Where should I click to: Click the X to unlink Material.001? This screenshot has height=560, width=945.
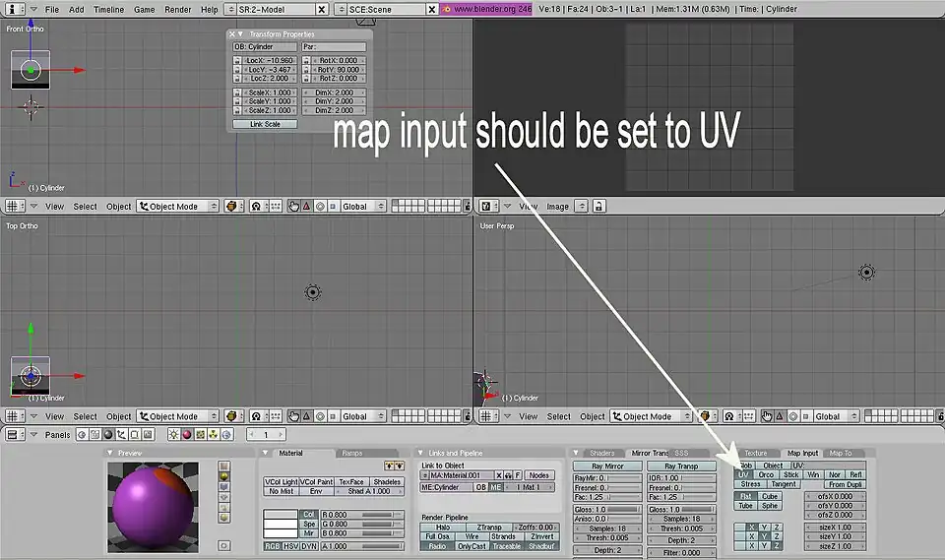click(x=499, y=475)
